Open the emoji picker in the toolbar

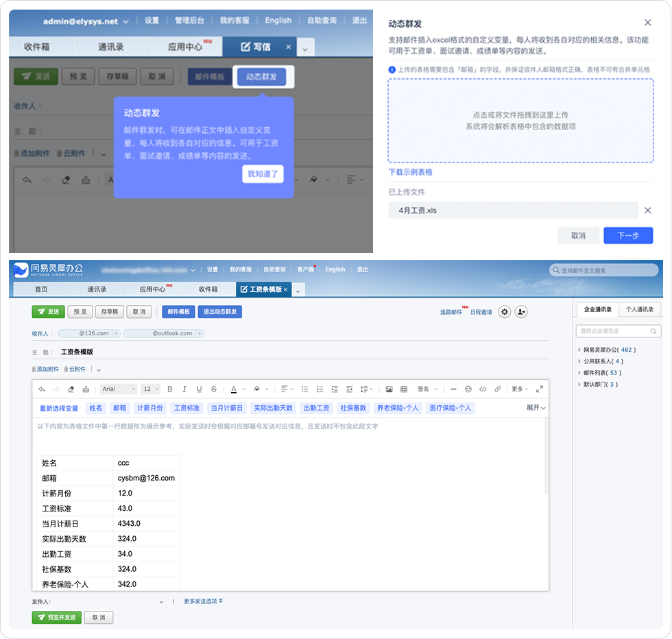(469, 389)
